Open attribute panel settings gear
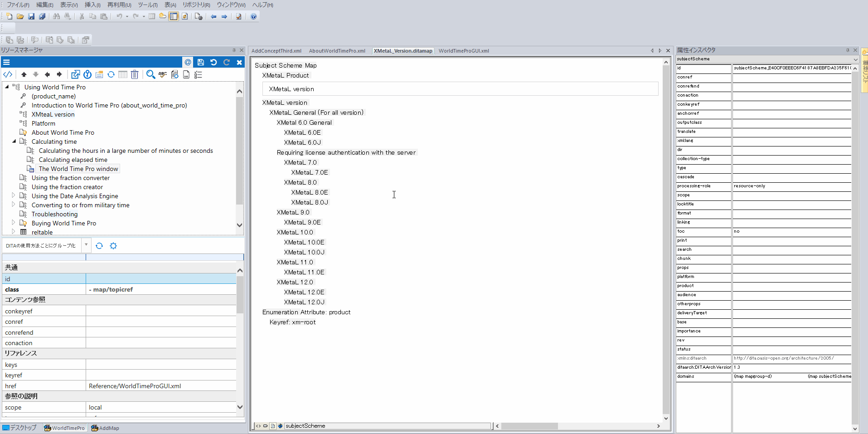 pos(113,245)
